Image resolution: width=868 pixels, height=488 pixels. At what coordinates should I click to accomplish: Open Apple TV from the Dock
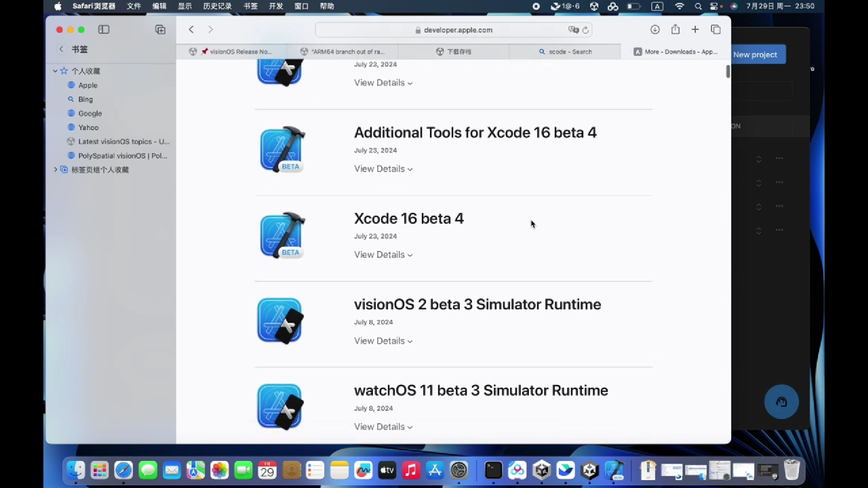[x=387, y=470]
